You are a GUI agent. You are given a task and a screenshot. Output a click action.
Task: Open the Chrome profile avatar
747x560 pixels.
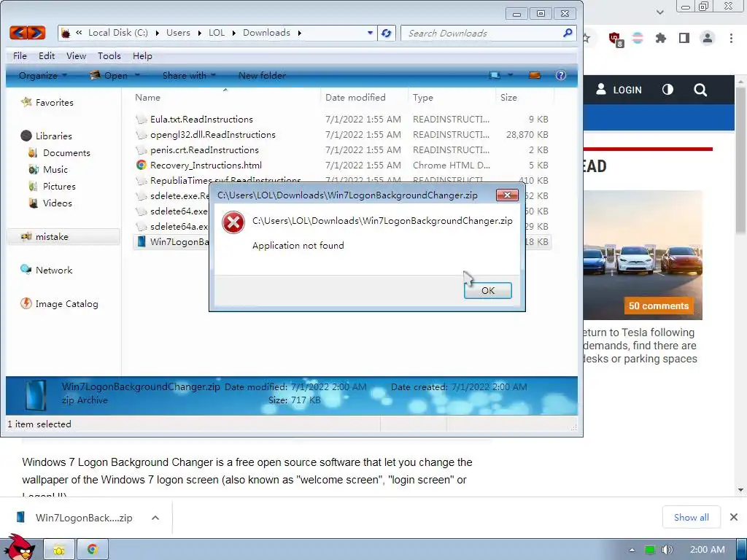708,38
